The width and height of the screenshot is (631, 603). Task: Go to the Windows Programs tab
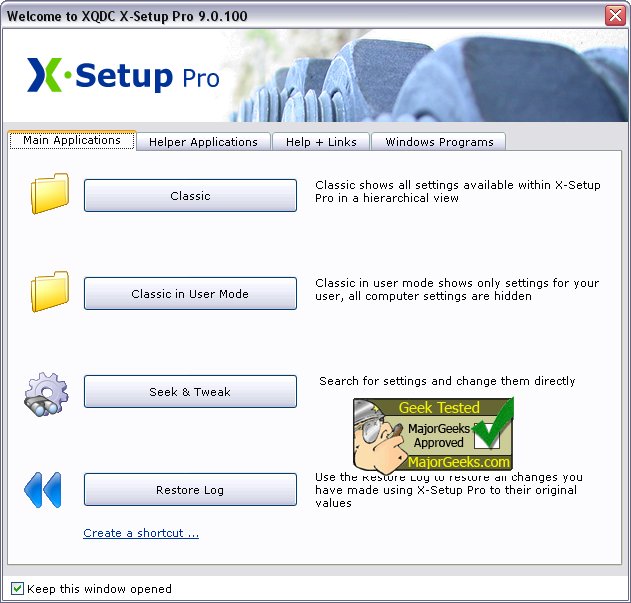pyautogui.click(x=439, y=142)
